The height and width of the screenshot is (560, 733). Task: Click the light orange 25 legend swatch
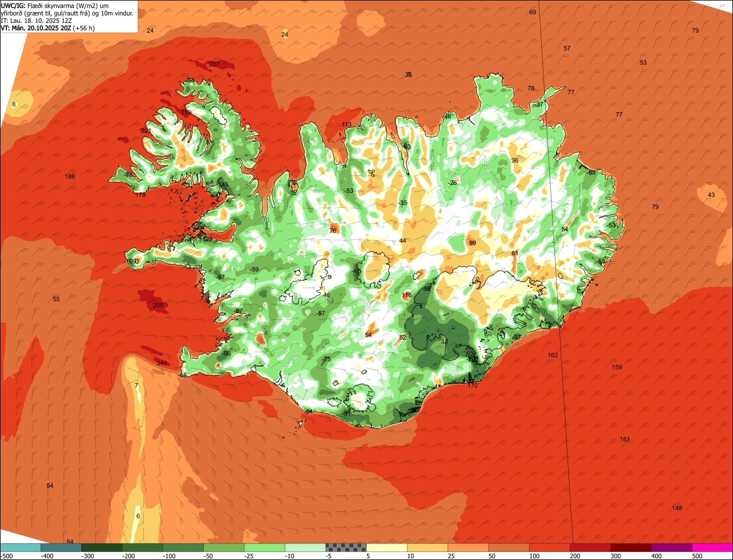point(468,547)
